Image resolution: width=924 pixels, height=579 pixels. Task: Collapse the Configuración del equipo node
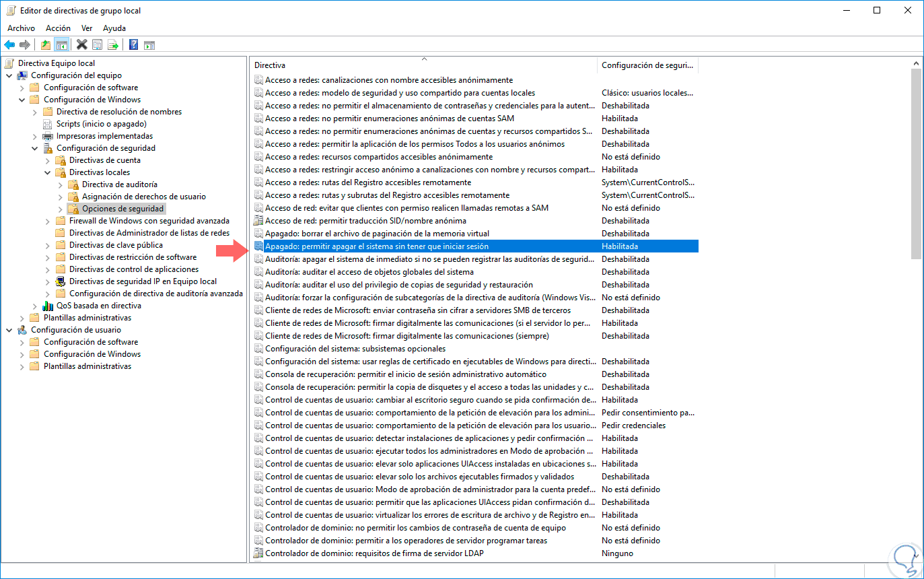point(9,75)
